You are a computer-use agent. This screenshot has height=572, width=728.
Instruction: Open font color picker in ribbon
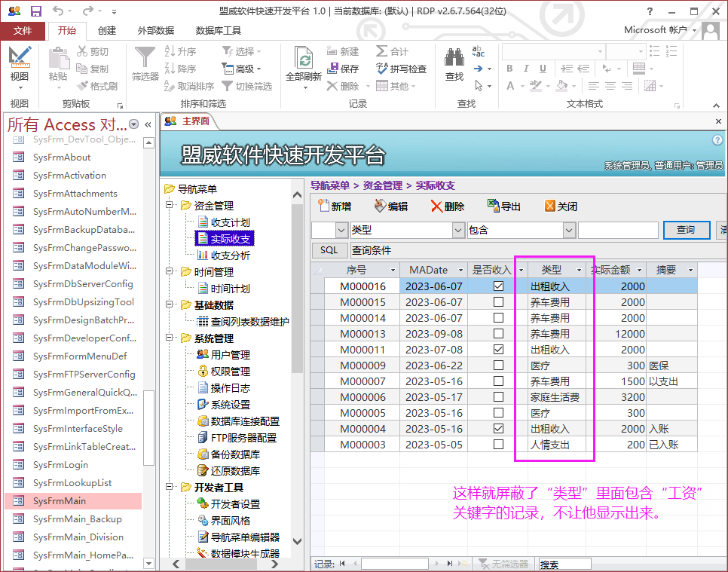click(522, 86)
